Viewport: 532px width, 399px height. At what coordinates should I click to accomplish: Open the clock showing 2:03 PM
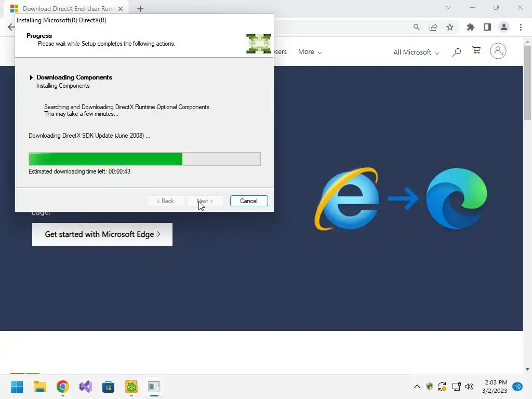pos(495,387)
